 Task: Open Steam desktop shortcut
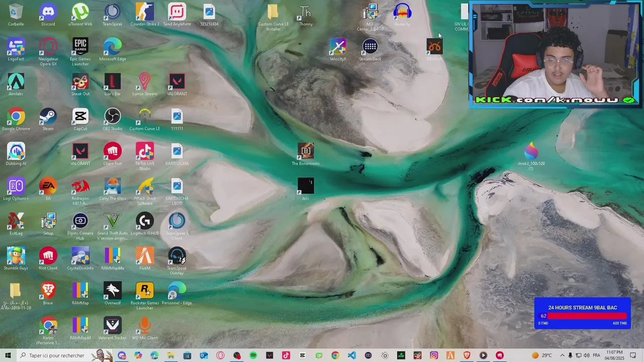tap(48, 119)
